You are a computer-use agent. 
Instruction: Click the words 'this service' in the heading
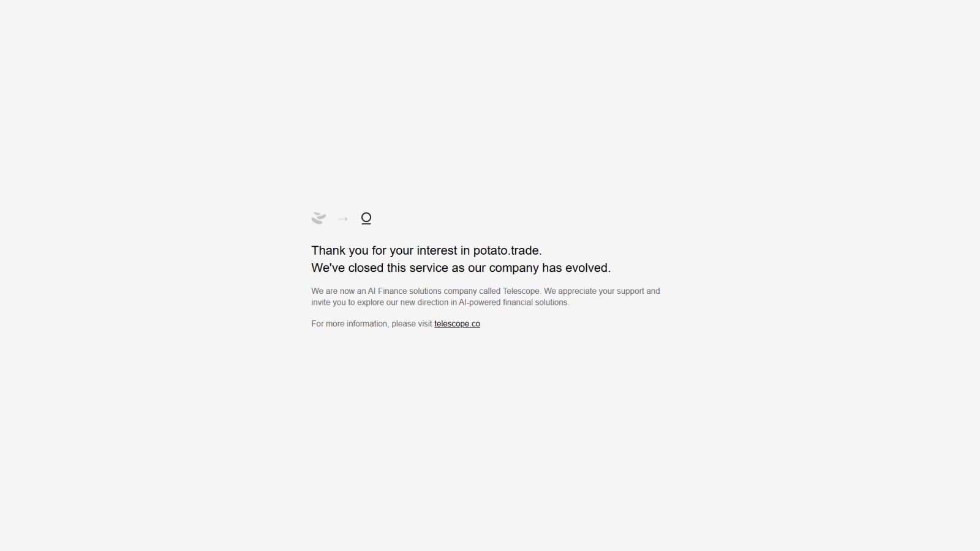(418, 268)
